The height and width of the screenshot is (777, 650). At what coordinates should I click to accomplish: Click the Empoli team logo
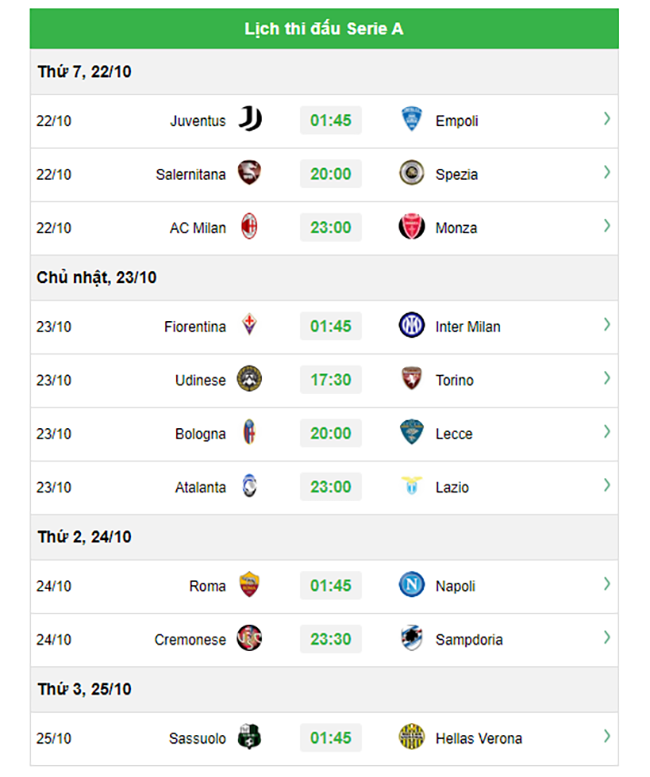pyautogui.click(x=411, y=119)
